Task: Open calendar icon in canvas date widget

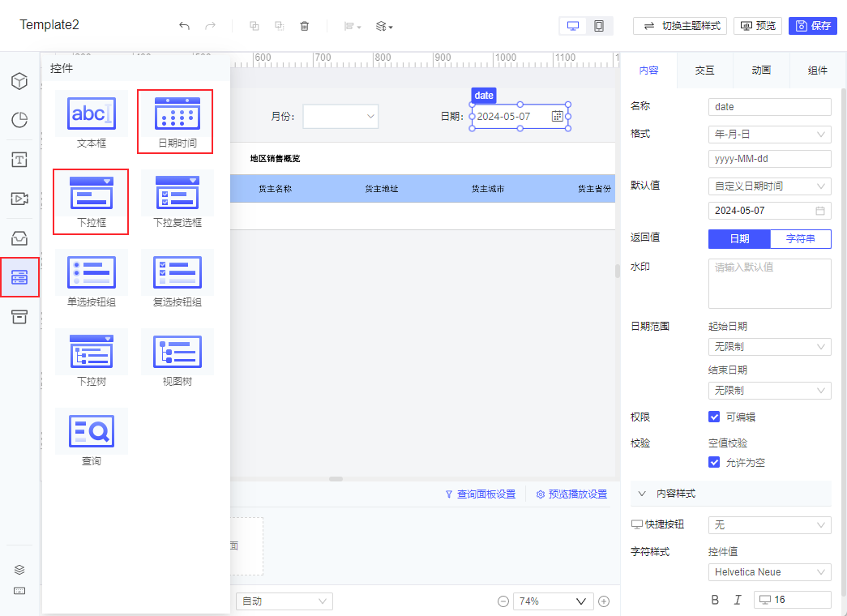Action: click(558, 116)
